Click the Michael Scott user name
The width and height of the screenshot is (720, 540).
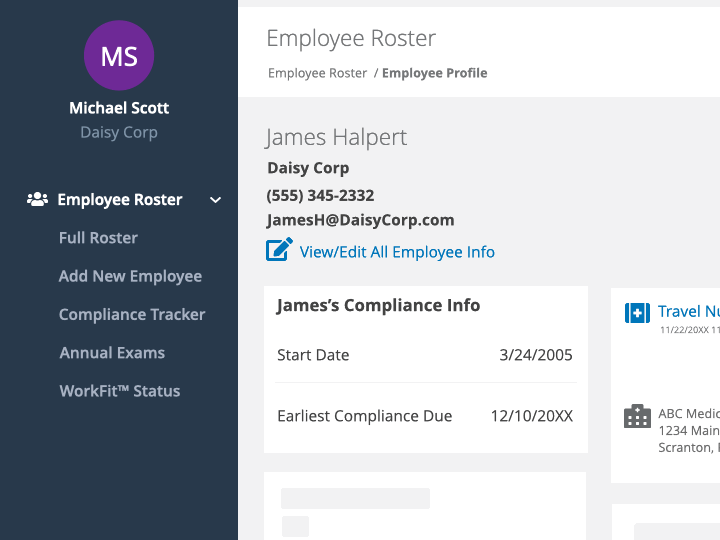click(x=119, y=108)
